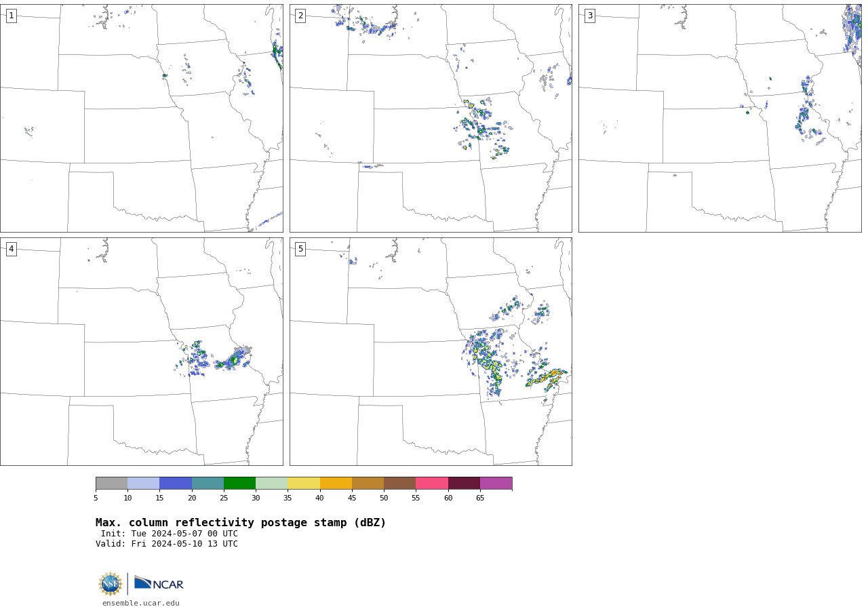Open ensemble member 2 map panel
The image size is (868, 611).
coord(431,118)
